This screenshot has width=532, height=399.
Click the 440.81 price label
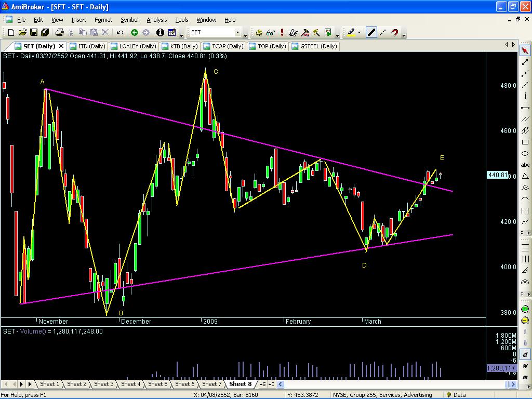(x=498, y=175)
